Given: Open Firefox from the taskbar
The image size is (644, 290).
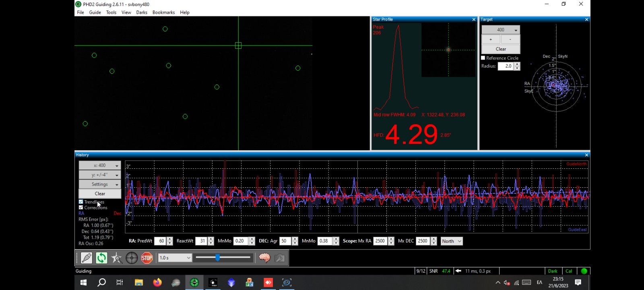Looking at the screenshot, I should [157, 282].
